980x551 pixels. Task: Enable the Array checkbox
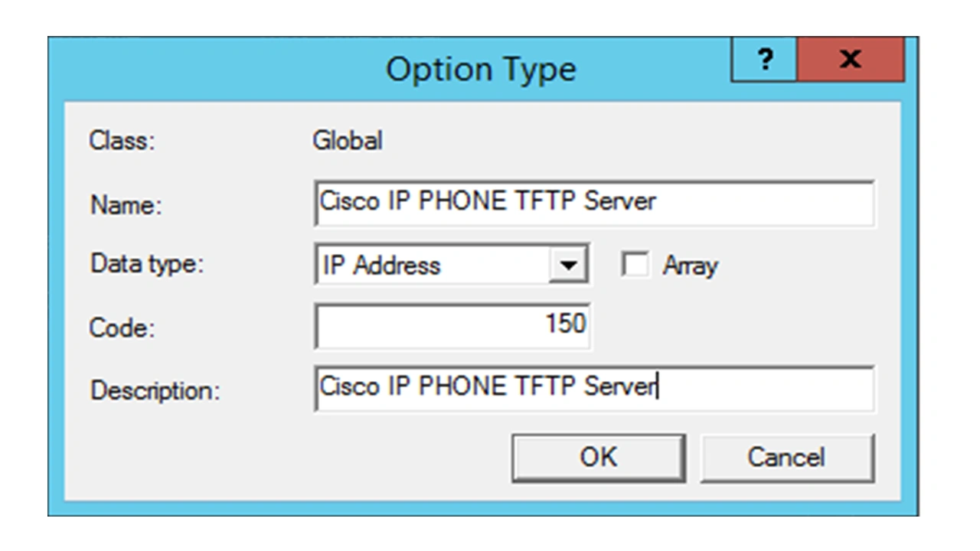[635, 266]
